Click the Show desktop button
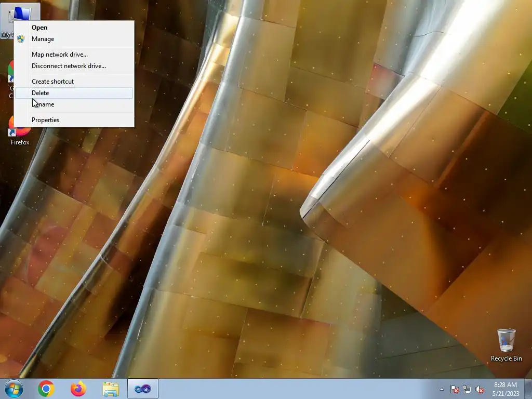The image size is (532, 399). tap(528, 389)
